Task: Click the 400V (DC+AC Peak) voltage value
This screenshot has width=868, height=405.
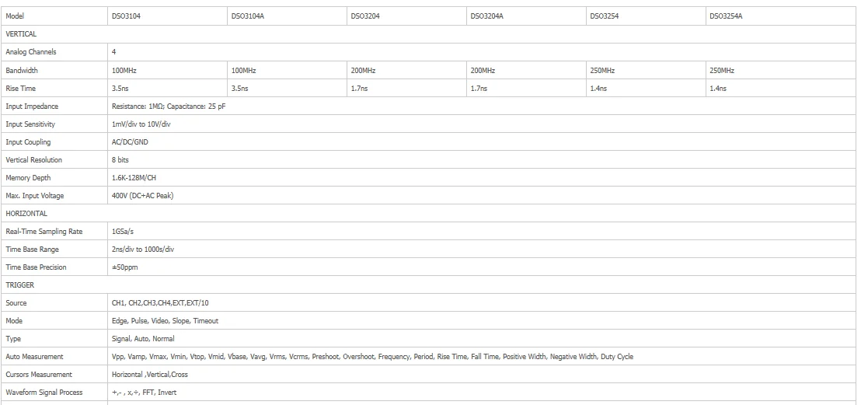Action: 142,196
